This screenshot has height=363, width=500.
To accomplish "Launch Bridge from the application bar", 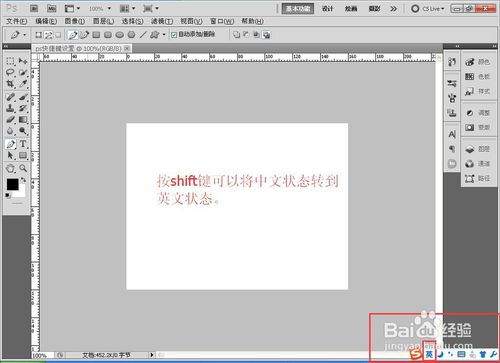I will tap(34, 8).
